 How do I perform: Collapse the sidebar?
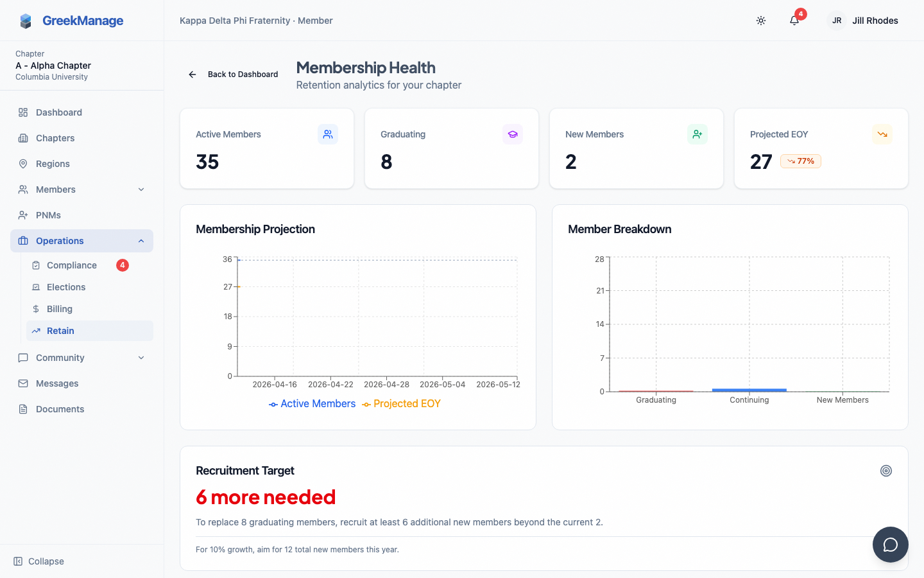click(x=38, y=561)
